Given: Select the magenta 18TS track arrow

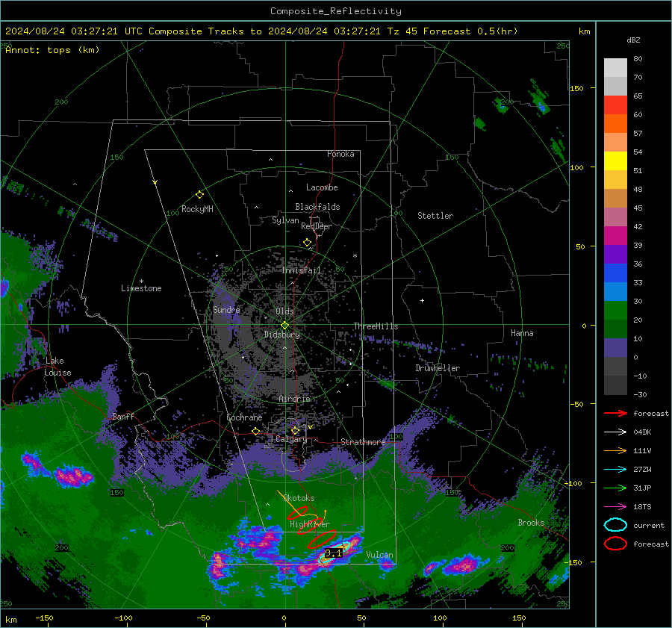Looking at the screenshot, I should point(615,507).
